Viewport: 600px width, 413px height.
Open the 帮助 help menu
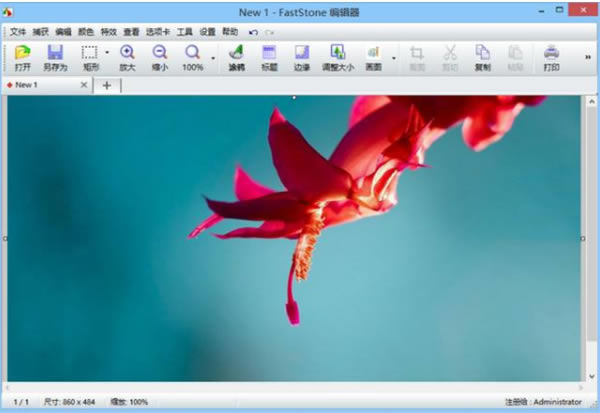[230, 32]
